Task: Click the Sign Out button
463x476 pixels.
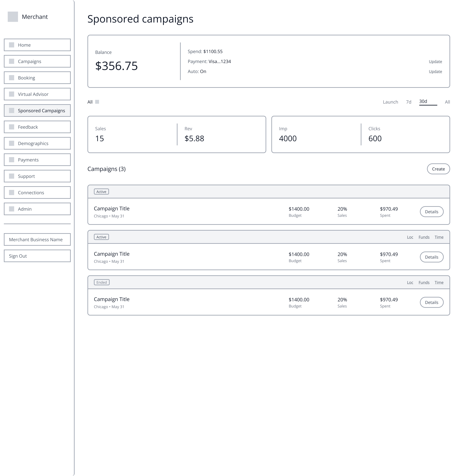Action: pyautogui.click(x=37, y=256)
